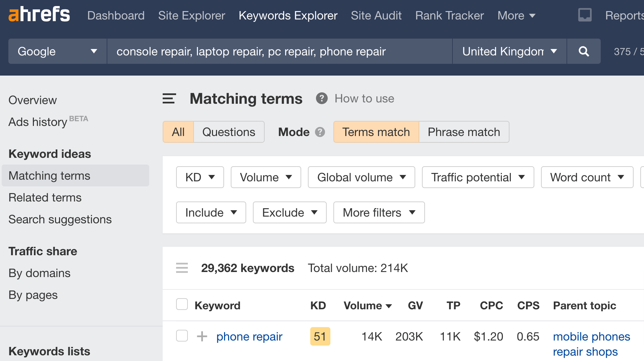Click the KD 51 difficulty badge
644x361 pixels.
click(x=320, y=336)
